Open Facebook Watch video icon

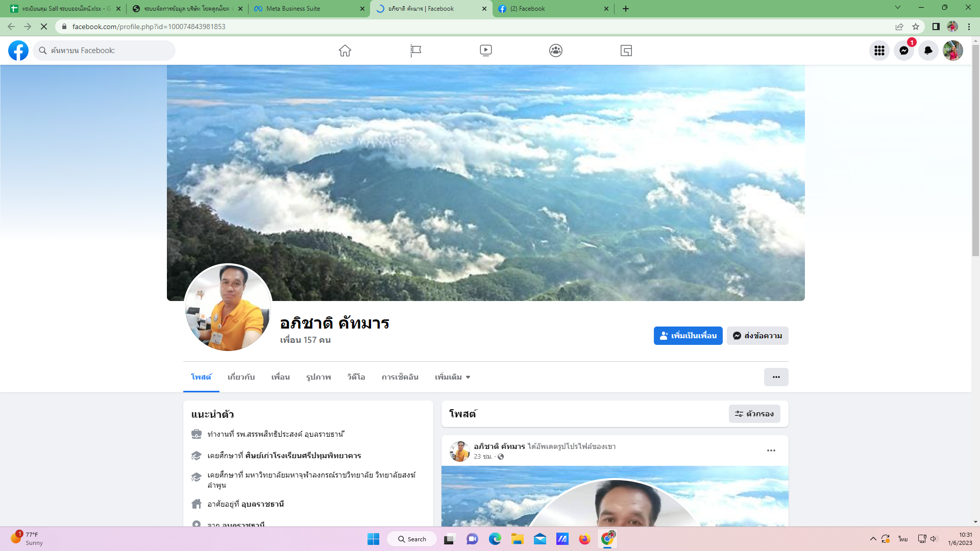[x=486, y=51]
